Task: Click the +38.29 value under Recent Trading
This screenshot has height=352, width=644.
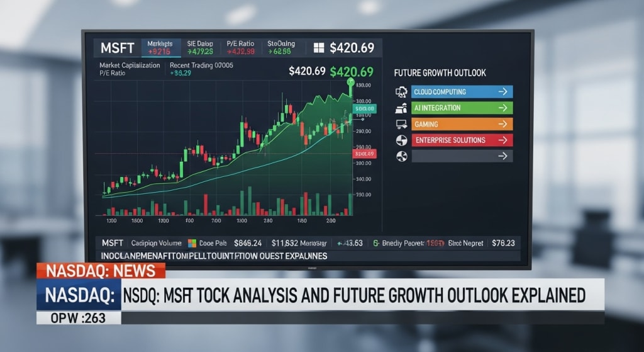Action: coord(180,73)
